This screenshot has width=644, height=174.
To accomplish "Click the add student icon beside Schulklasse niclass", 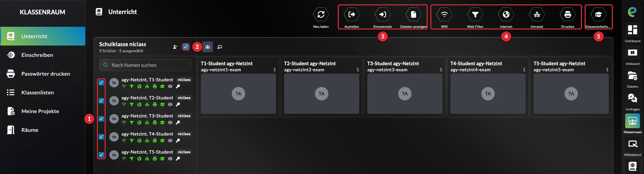I will pos(175,47).
